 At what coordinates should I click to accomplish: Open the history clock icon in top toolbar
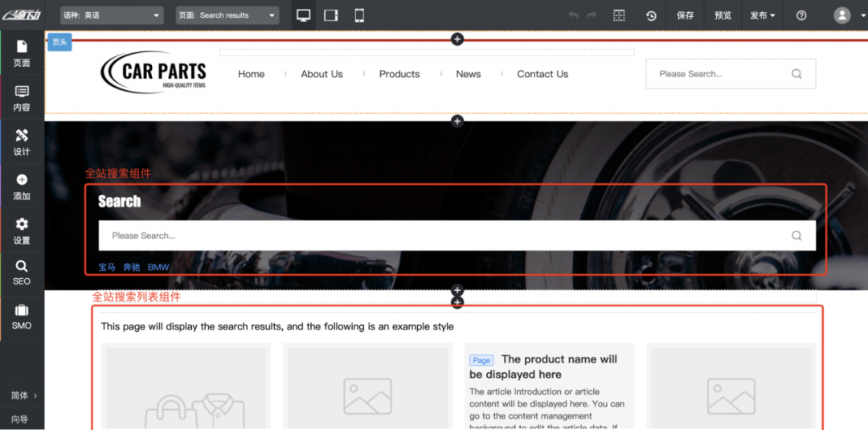pos(651,15)
